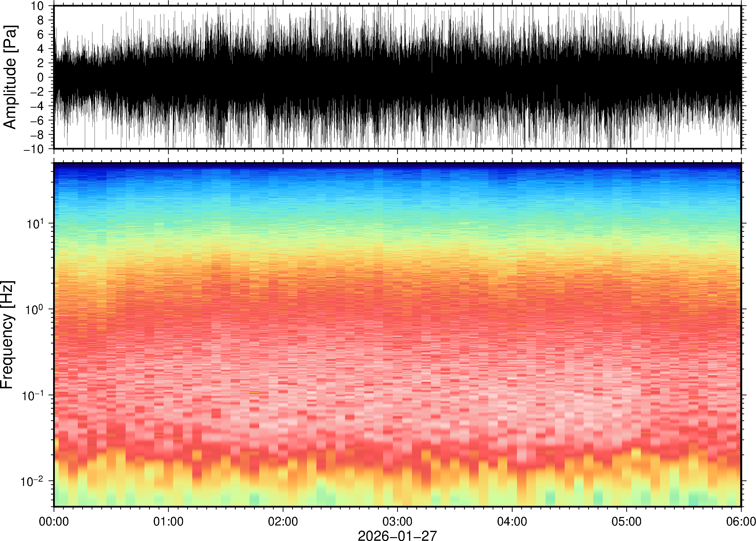Click the Frequency [Hz] axis title

tap(7, 335)
